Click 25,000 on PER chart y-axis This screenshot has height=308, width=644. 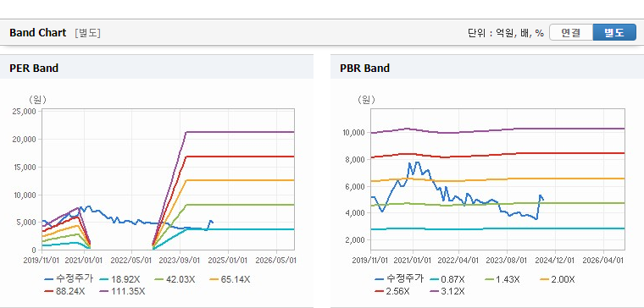pos(25,111)
